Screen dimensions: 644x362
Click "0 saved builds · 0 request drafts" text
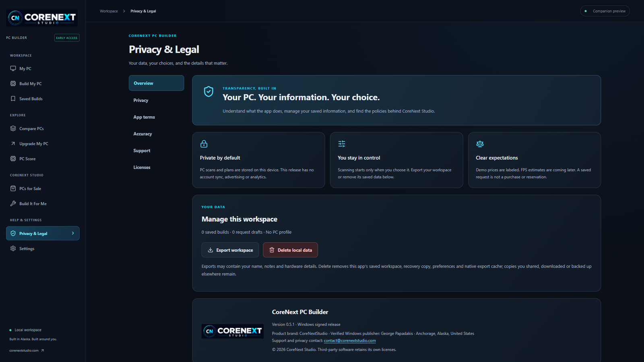232,232
